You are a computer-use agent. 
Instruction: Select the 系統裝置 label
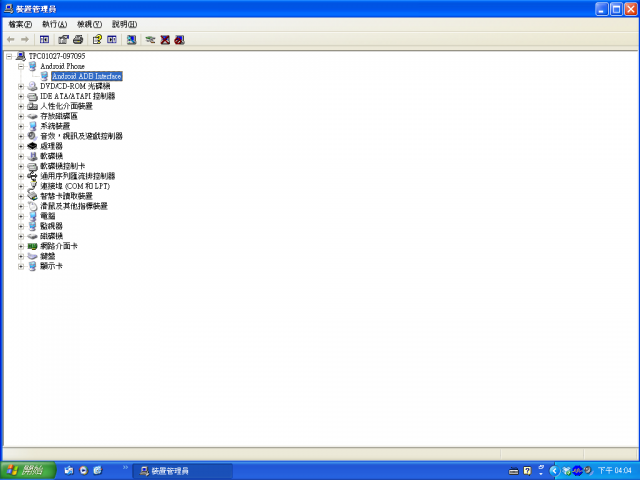(x=55, y=127)
